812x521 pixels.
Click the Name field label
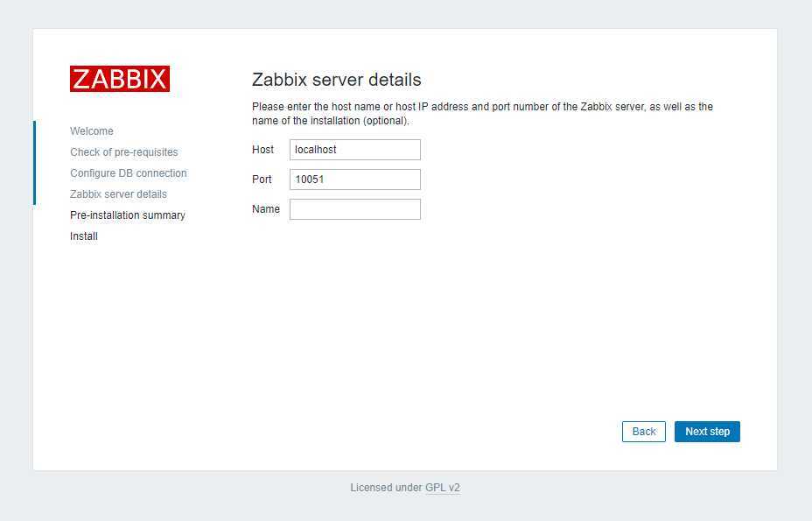coord(266,209)
